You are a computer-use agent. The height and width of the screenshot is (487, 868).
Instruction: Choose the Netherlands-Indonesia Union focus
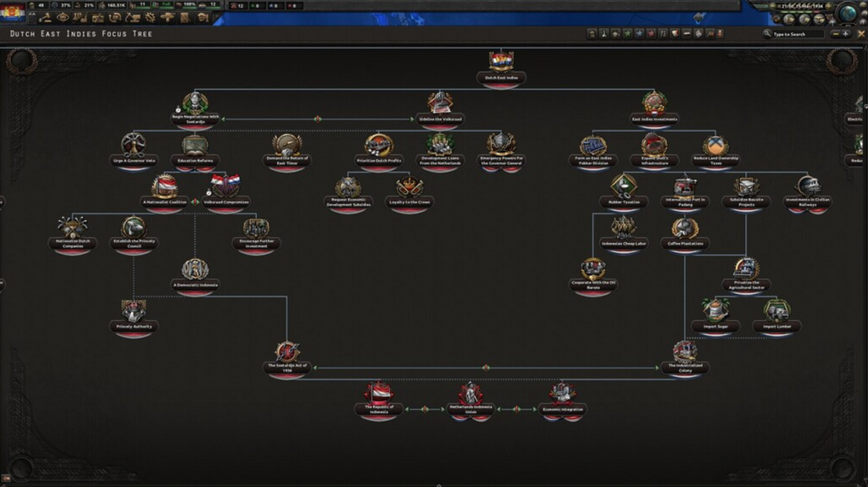coord(470,400)
